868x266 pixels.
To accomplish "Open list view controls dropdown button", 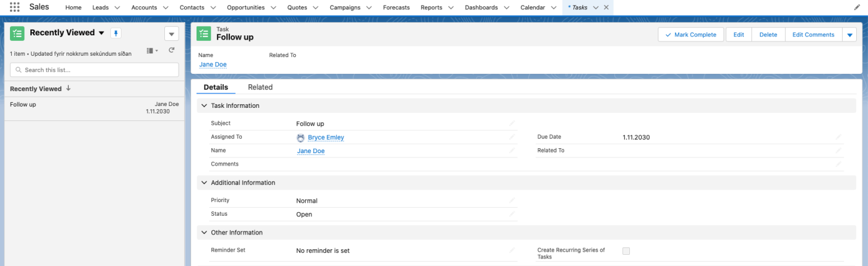I will coord(172,34).
